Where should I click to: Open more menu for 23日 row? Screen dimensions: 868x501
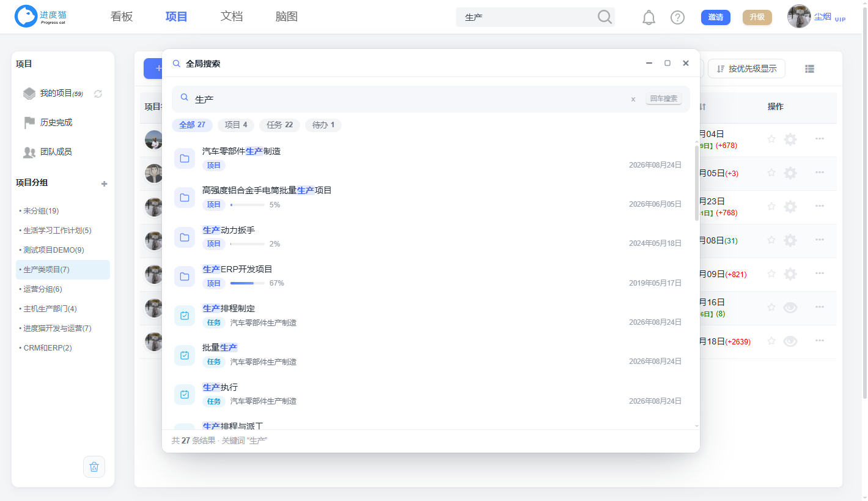click(x=820, y=206)
